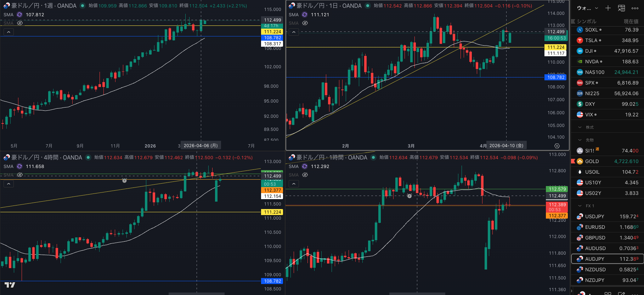Expand the 株式 watchlist section
The width and height of the screenshot is (644, 295).
tap(580, 127)
